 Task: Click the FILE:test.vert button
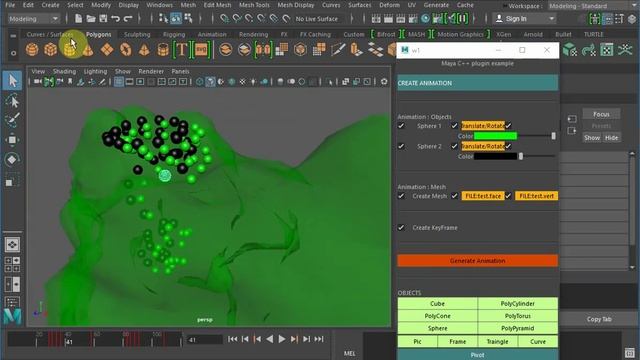[x=536, y=196]
